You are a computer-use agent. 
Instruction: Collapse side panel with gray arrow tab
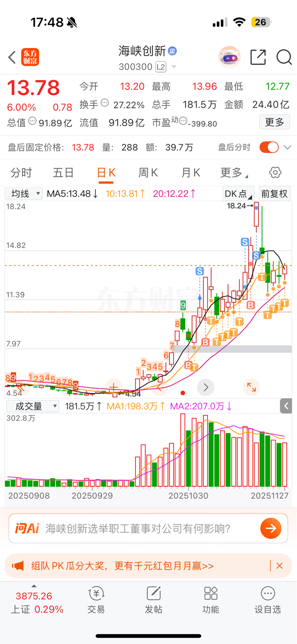(x=286, y=406)
